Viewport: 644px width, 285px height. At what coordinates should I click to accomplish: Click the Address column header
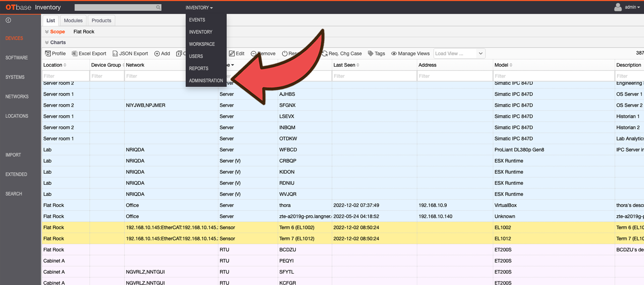click(427, 65)
